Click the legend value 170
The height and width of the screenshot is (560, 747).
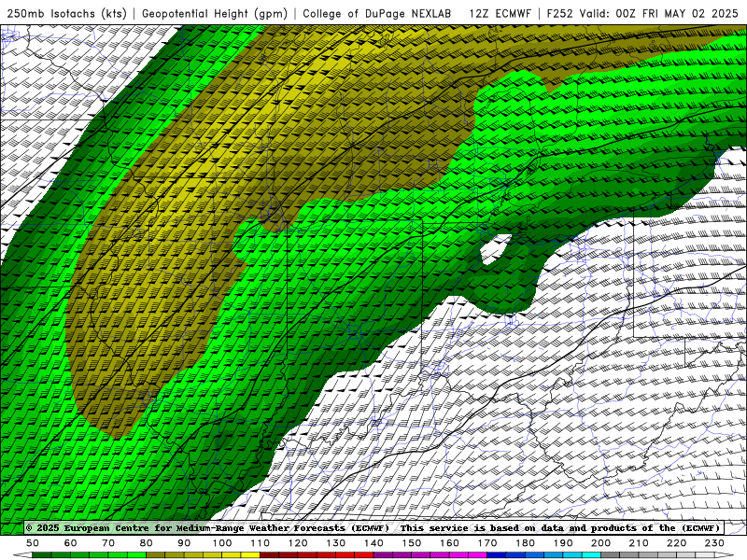(487, 543)
